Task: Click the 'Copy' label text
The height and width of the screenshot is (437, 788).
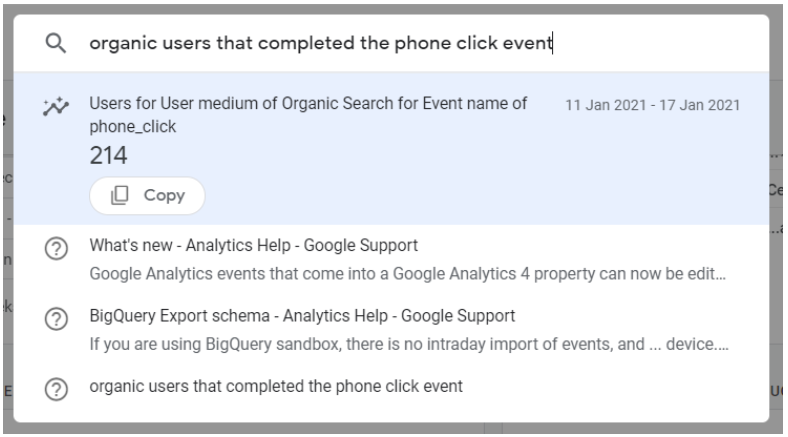Action: [x=164, y=196]
